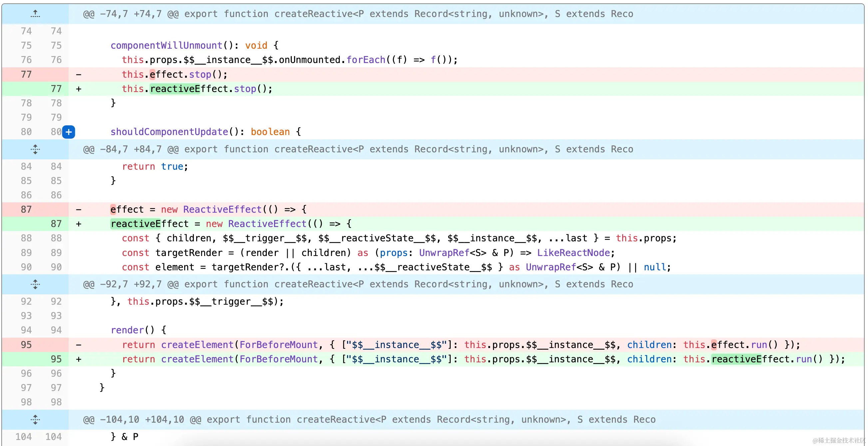Click new line number 77 on added line

(56, 89)
